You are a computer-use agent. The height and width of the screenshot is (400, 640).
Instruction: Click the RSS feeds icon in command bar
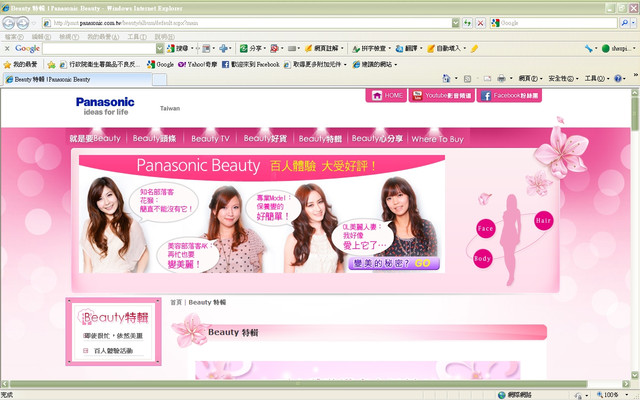tap(467, 78)
